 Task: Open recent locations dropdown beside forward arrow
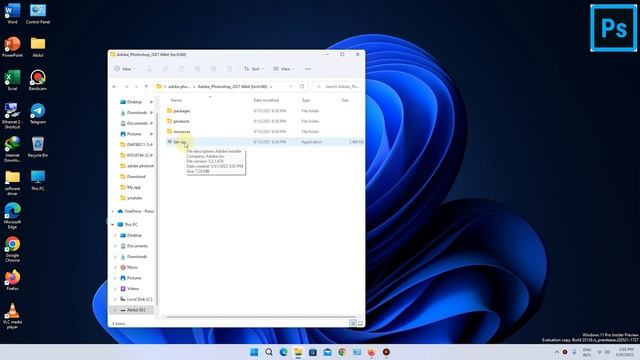(x=136, y=87)
